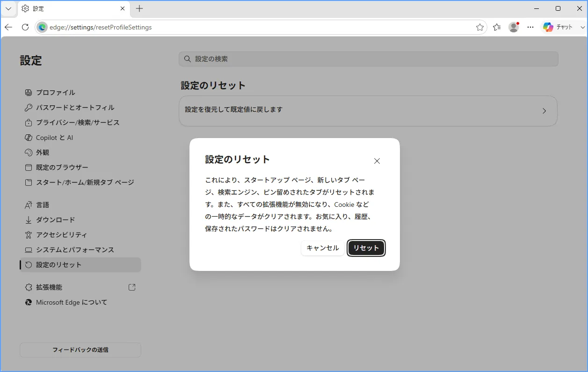Add page to favorites star icon

click(x=480, y=27)
